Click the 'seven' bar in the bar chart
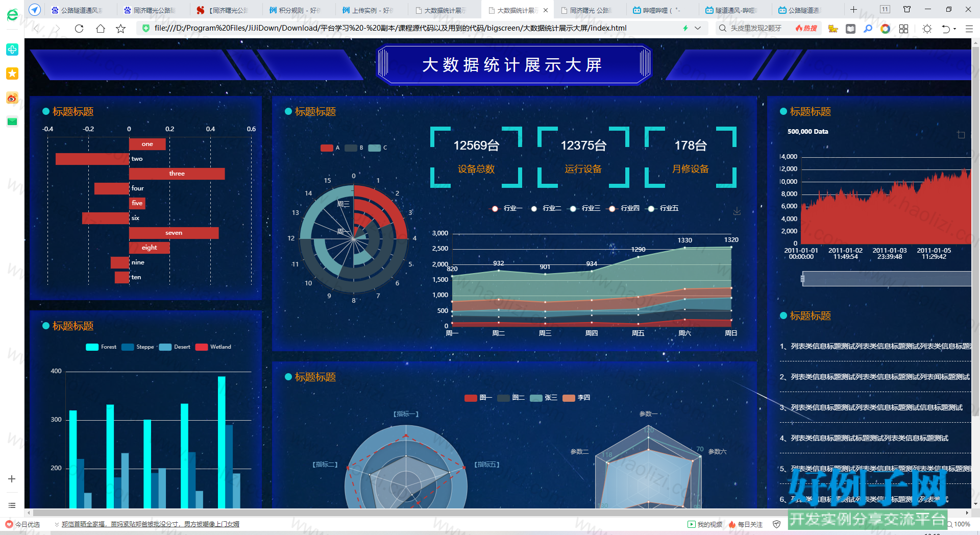 [174, 233]
